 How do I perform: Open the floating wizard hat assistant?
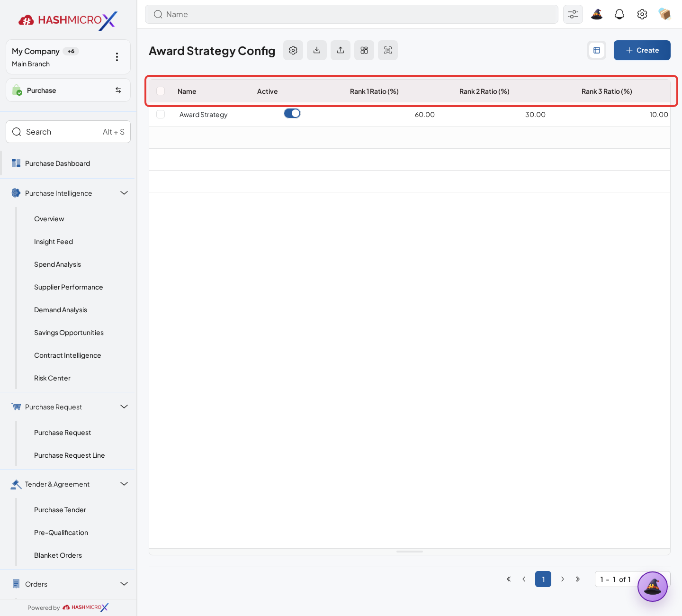click(653, 587)
